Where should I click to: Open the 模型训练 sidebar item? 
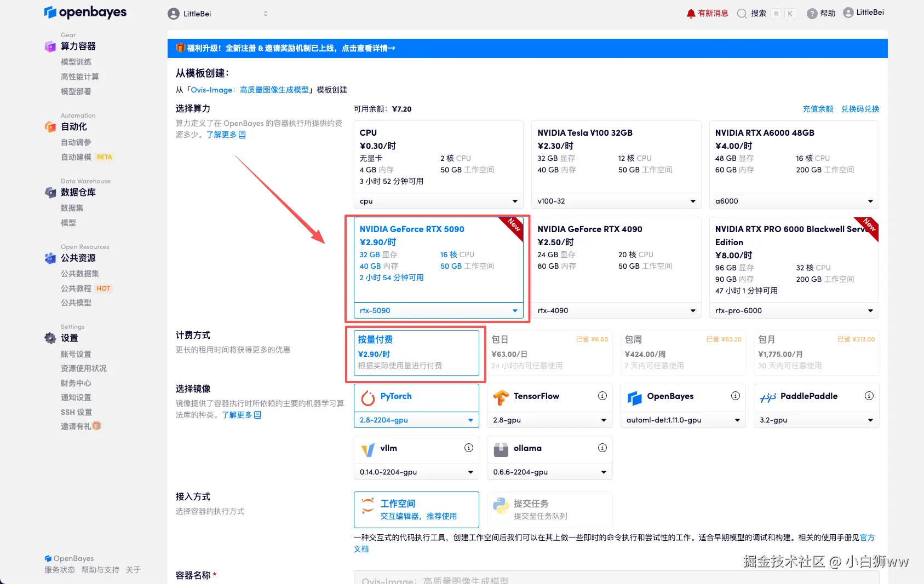click(x=76, y=62)
